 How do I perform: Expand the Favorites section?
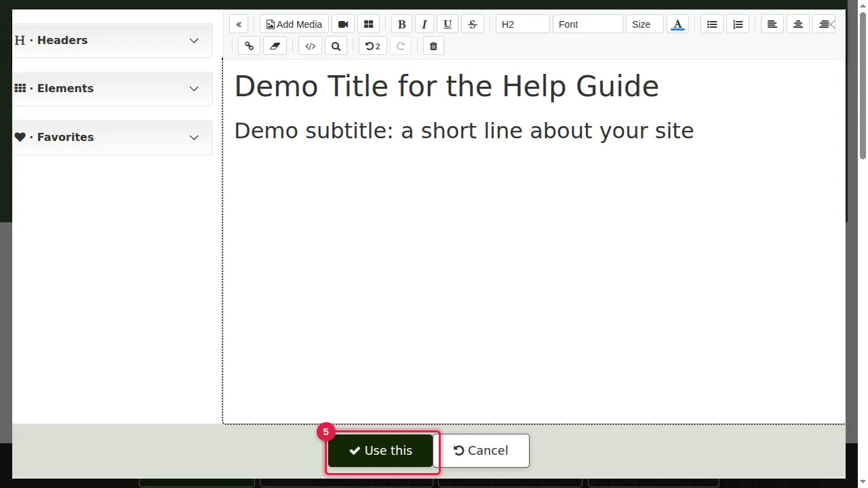click(x=112, y=138)
